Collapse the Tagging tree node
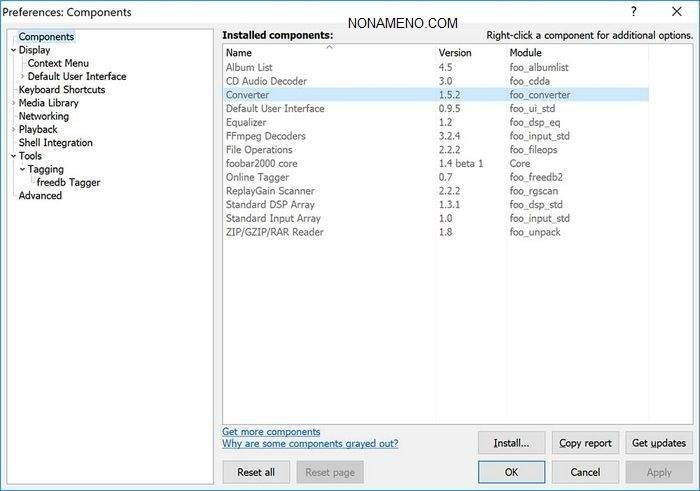The width and height of the screenshot is (700, 491). click(22, 169)
